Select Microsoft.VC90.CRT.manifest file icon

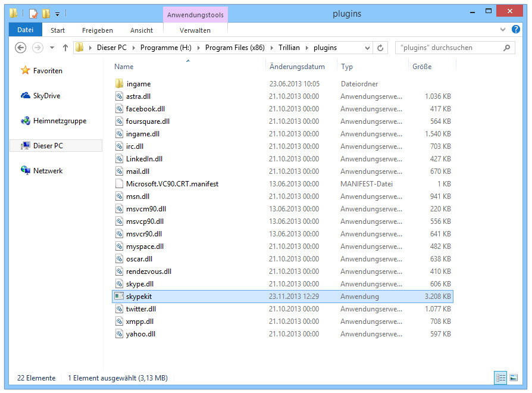coord(119,183)
